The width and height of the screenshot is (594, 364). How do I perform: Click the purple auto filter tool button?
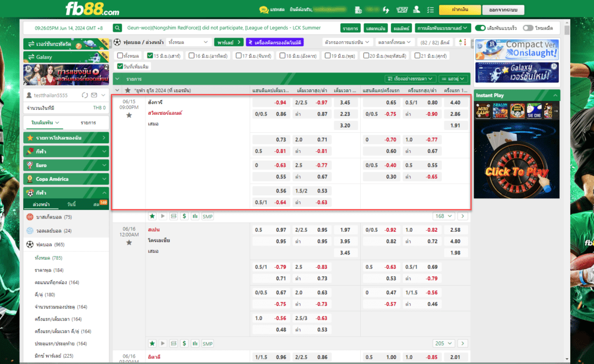coord(275,42)
